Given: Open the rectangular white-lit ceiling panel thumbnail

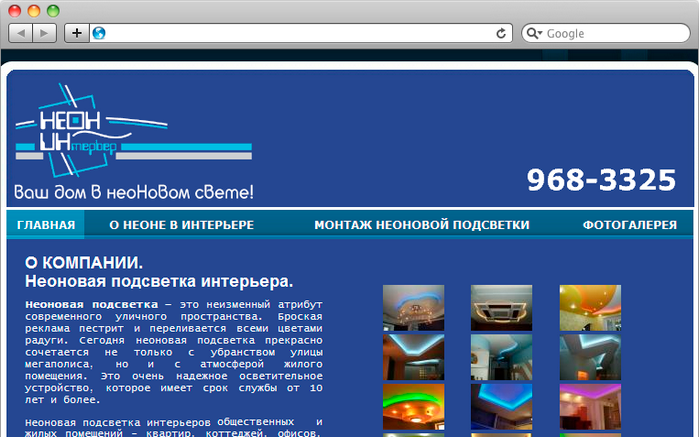Looking at the screenshot, I should (x=502, y=307).
